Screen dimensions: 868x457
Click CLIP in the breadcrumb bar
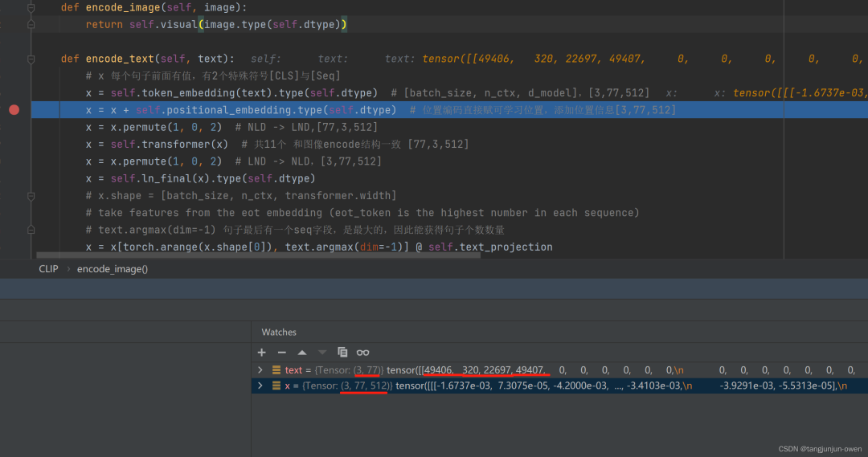tap(48, 269)
